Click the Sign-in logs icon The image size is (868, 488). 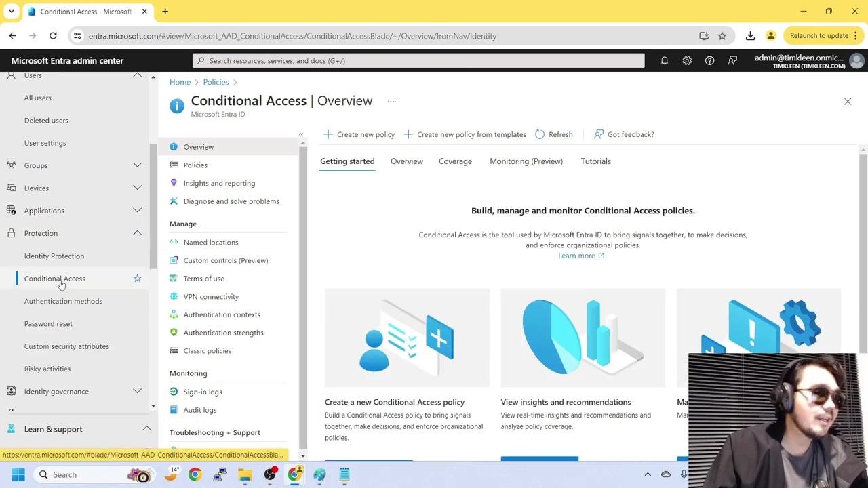(x=174, y=392)
